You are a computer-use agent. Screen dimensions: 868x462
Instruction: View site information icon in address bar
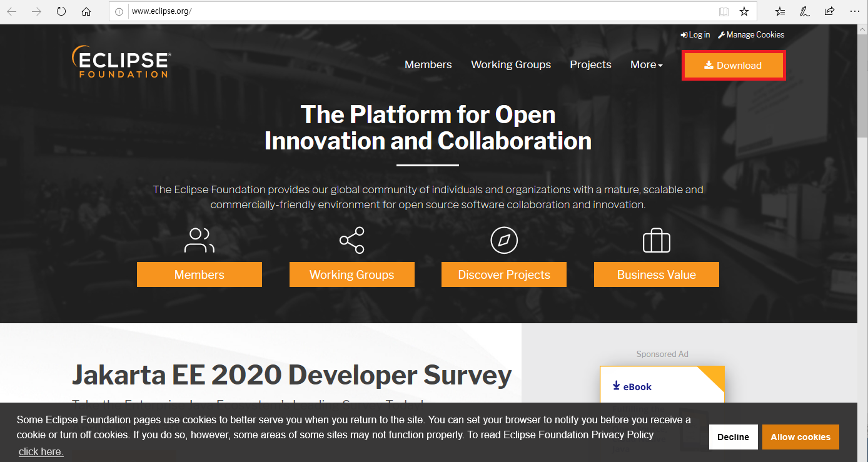(119, 11)
